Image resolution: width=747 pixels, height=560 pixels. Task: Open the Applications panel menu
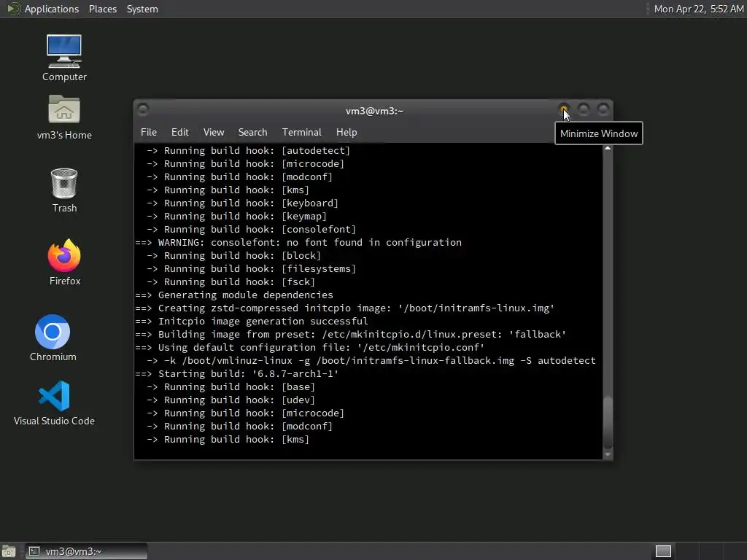point(43,9)
